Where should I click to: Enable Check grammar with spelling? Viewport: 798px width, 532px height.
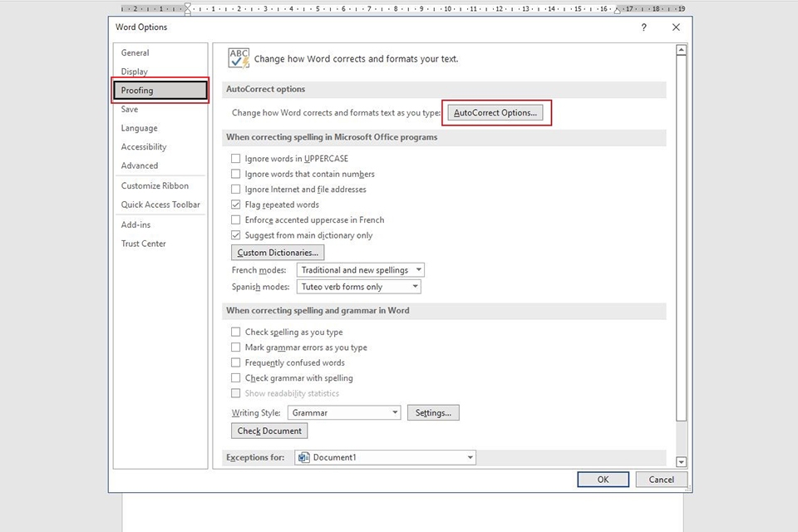(235, 377)
